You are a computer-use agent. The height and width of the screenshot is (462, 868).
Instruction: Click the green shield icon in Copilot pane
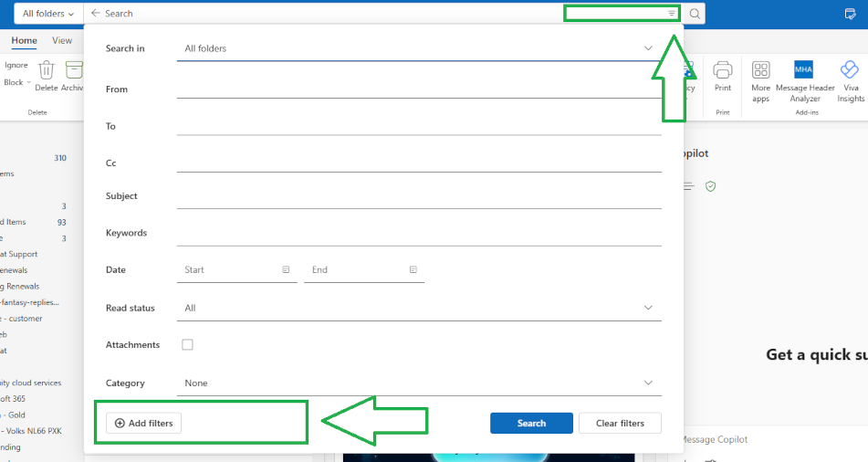pyautogui.click(x=710, y=186)
